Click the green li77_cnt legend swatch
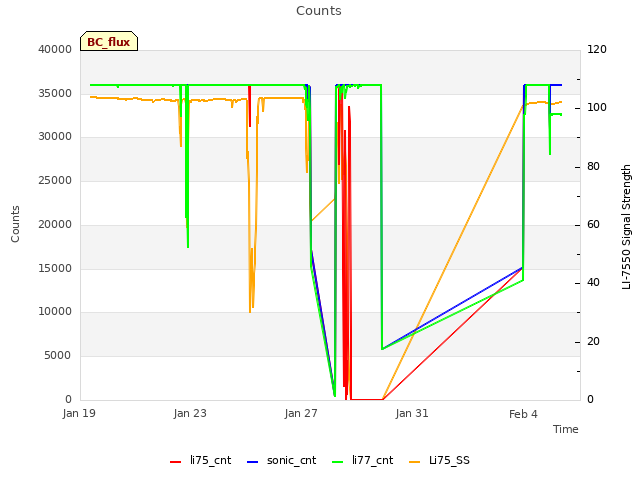 [338, 462]
